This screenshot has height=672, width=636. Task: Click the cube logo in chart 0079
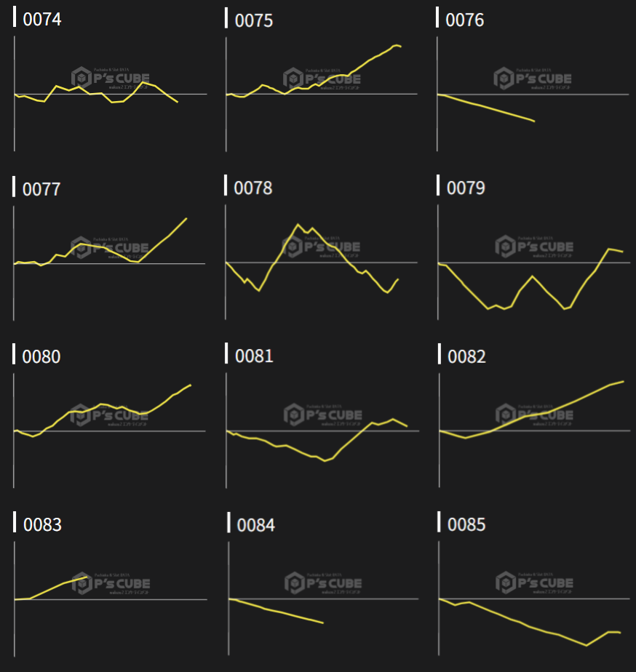[x=506, y=246]
